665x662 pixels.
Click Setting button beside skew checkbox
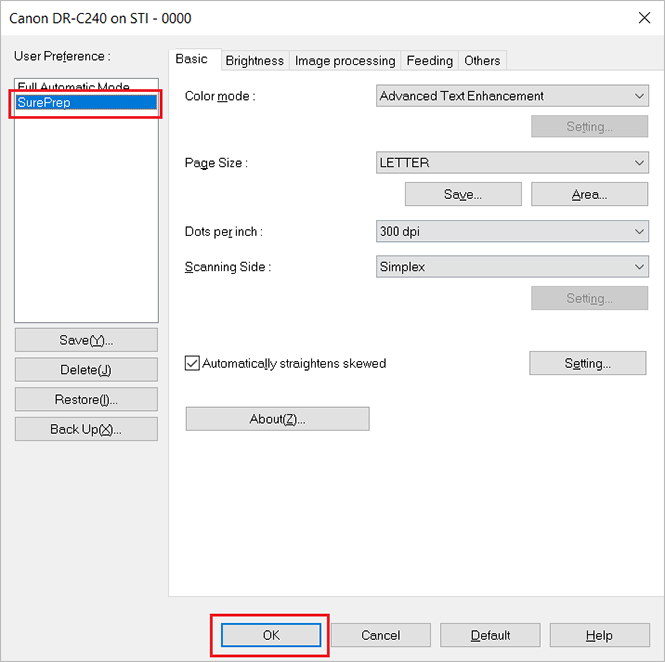587,363
